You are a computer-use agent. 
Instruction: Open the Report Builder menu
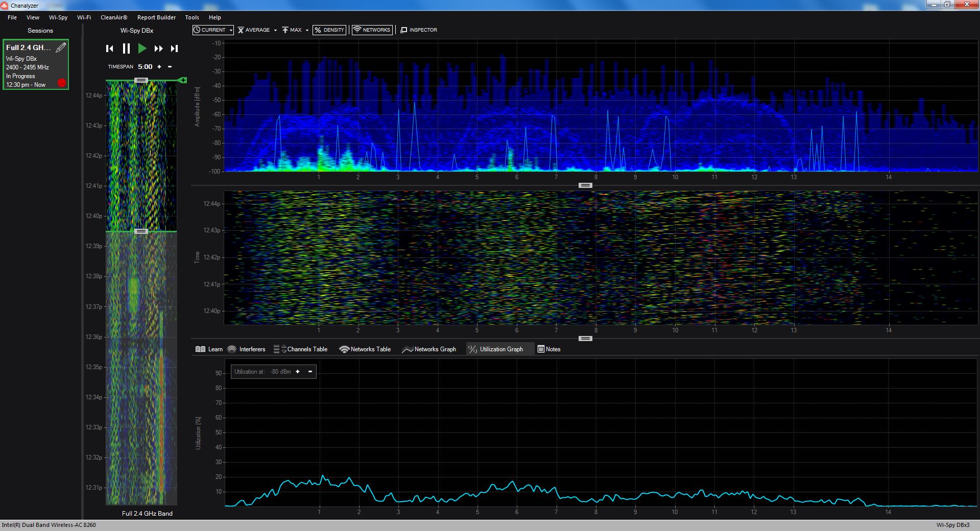pyautogui.click(x=156, y=17)
